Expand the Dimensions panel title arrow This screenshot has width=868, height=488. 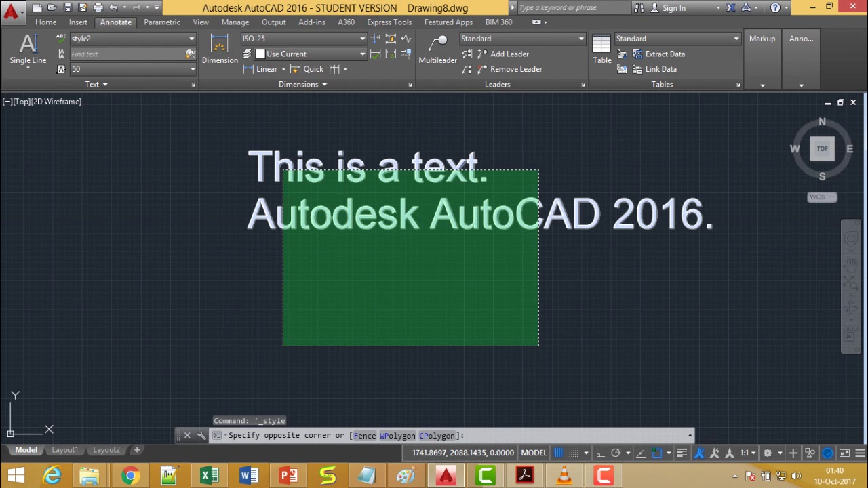324,85
